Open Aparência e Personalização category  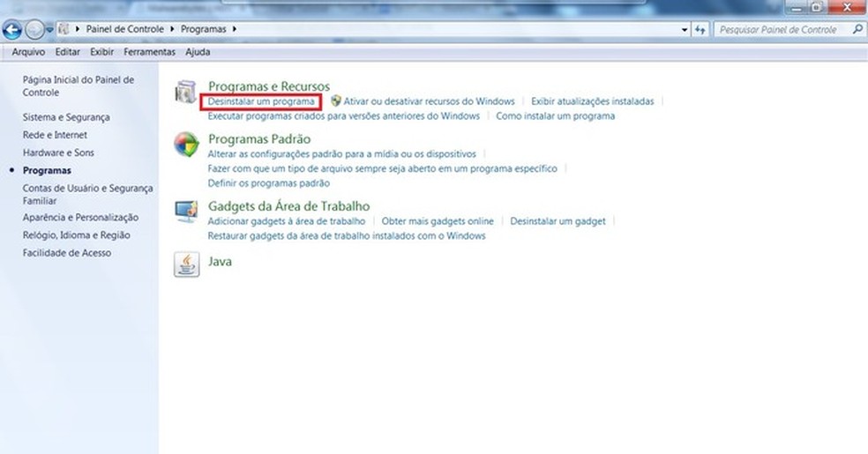80,218
